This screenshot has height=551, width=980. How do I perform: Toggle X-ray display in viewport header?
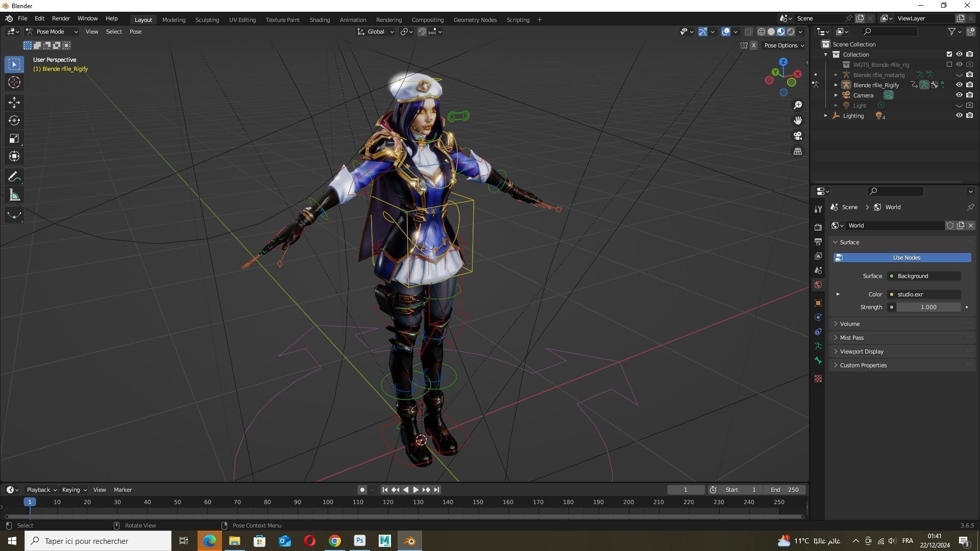click(748, 32)
